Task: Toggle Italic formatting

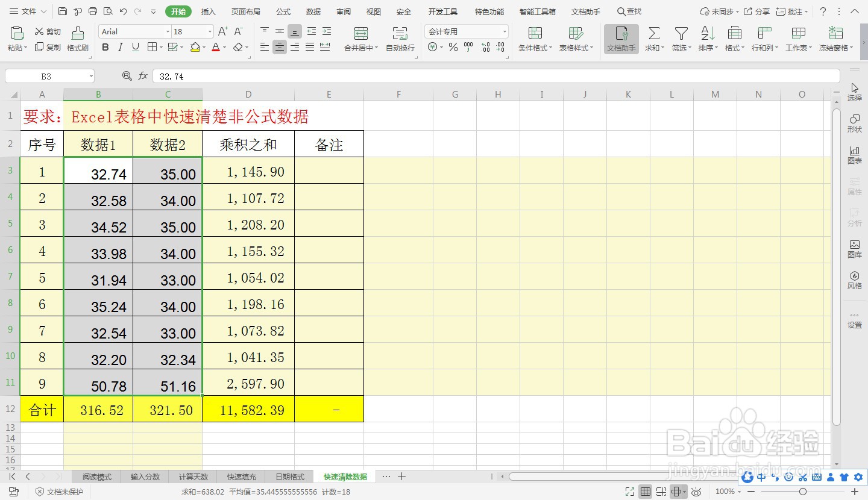Action: pyautogui.click(x=121, y=47)
